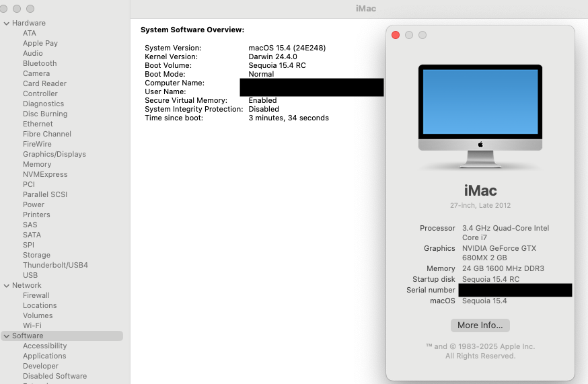Click the 3 minutes, 34 seconds value
The width and height of the screenshot is (588, 384).
click(289, 118)
